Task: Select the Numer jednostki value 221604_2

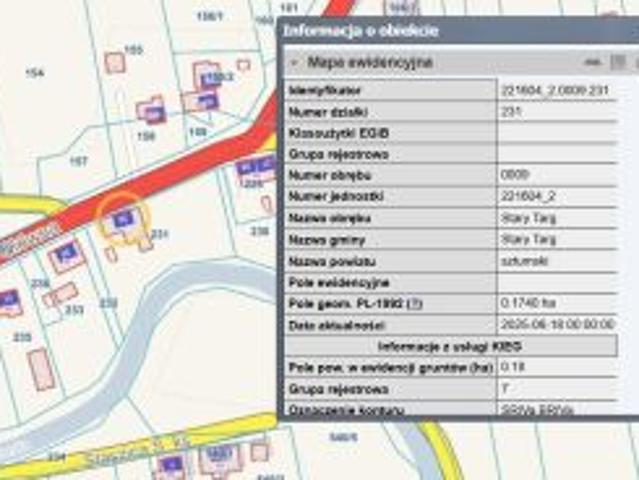Action: click(528, 196)
